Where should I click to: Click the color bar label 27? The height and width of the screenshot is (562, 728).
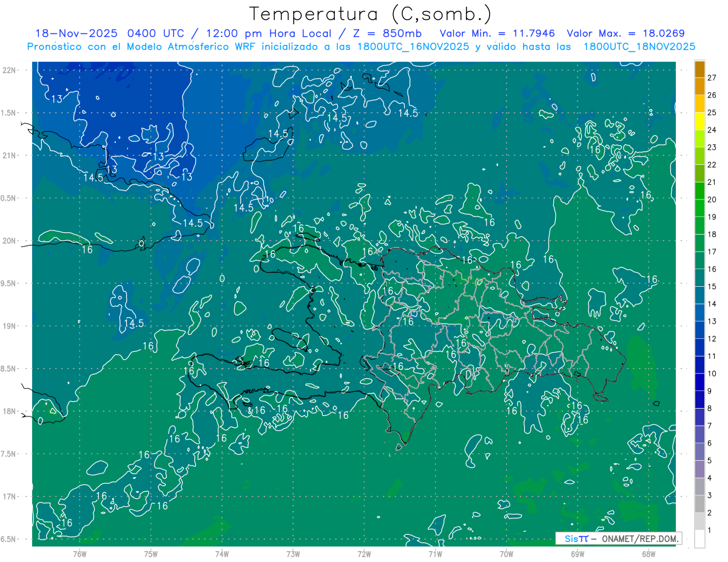[712, 78]
